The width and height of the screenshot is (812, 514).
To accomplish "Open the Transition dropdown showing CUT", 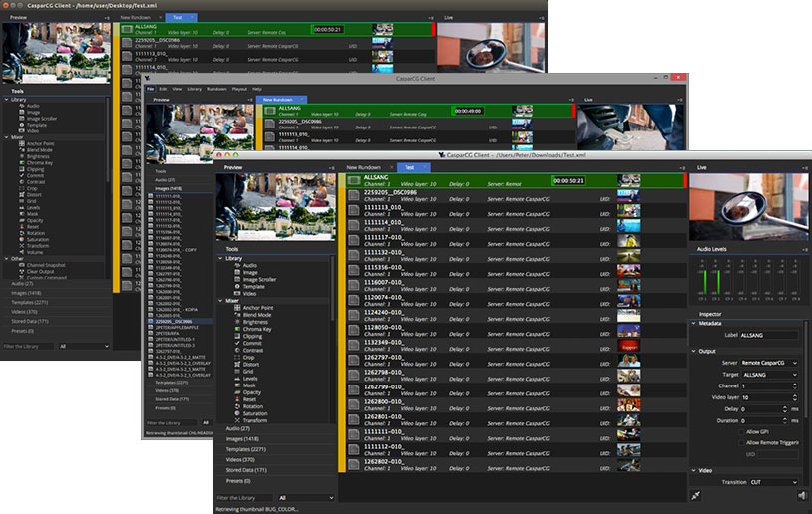I will coord(774,482).
